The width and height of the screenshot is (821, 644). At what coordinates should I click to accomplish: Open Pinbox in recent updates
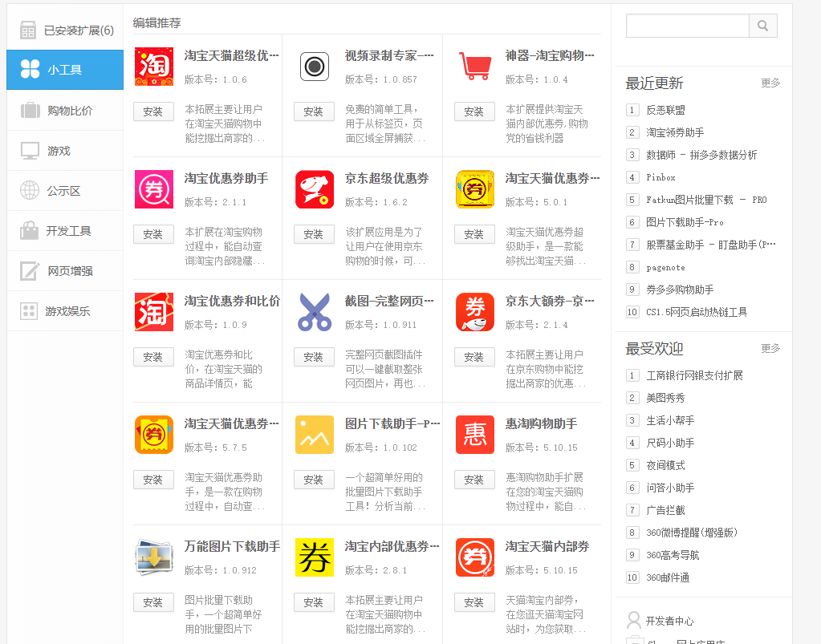(660, 177)
